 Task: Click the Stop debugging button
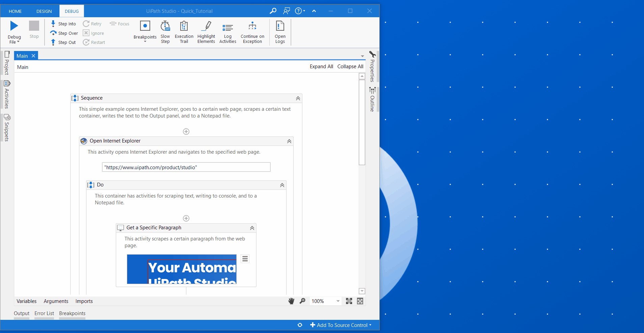coord(34,30)
